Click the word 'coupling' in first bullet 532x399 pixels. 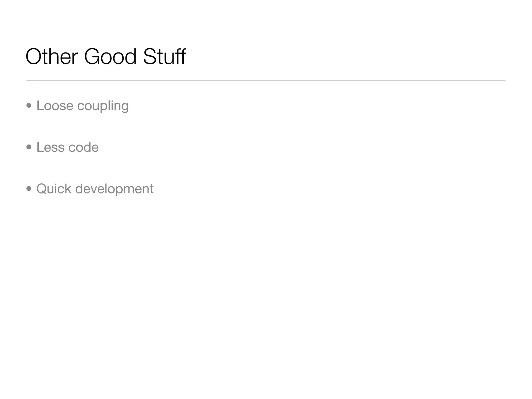tap(103, 106)
